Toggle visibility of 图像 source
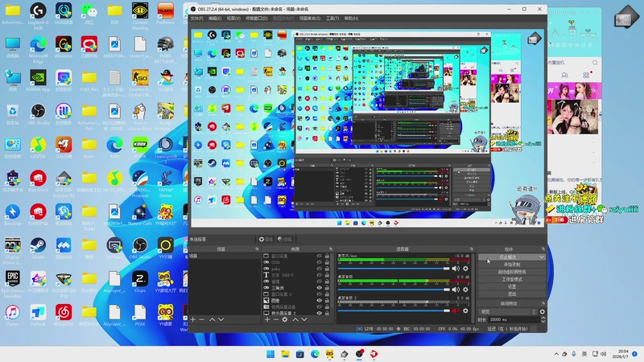 319,300
